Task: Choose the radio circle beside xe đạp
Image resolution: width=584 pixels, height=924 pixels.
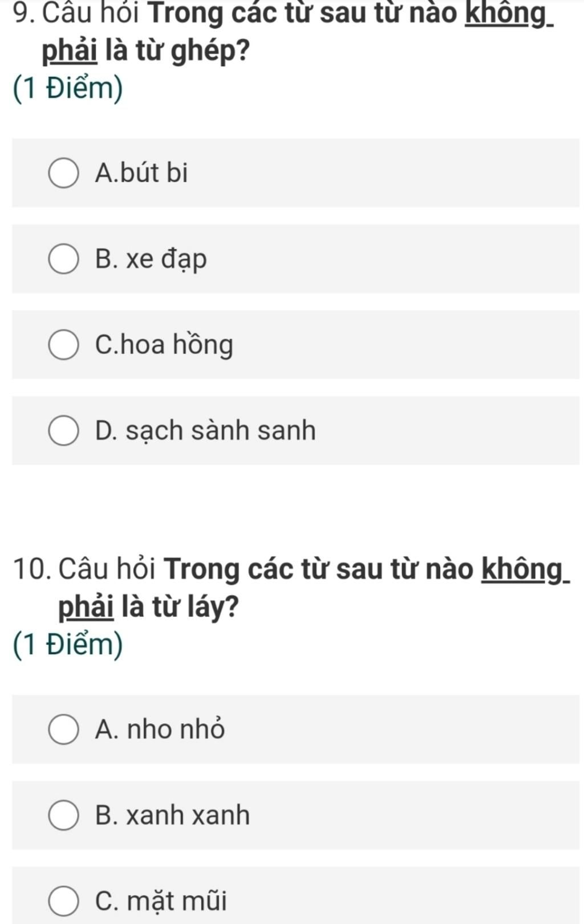Action: [63, 259]
